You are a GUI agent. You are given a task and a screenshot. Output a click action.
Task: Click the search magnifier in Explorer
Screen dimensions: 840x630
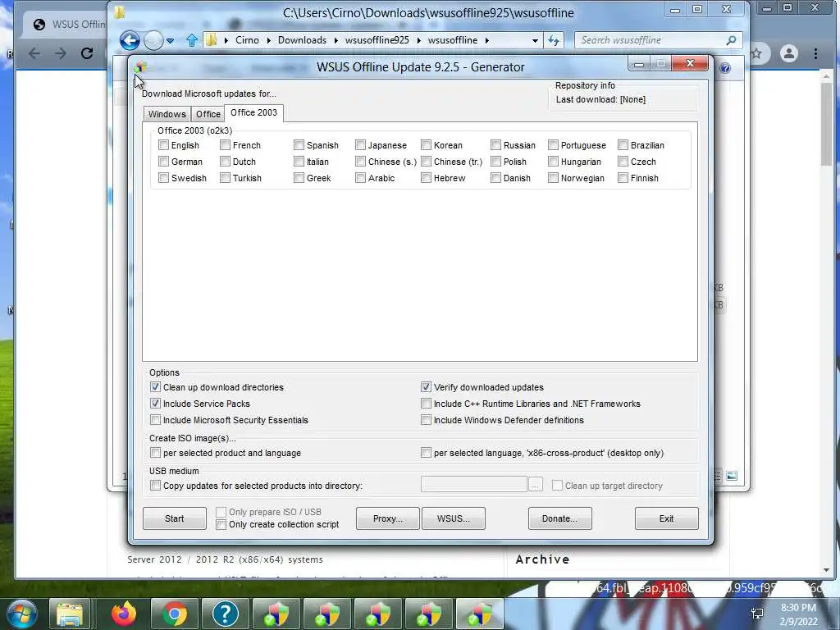[731, 40]
